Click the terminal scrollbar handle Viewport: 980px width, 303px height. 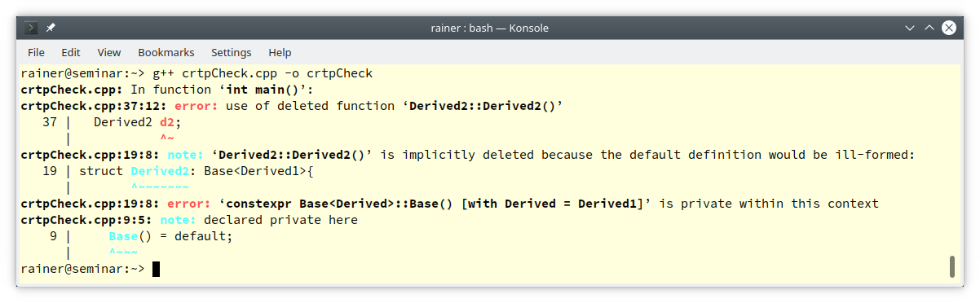click(x=951, y=266)
